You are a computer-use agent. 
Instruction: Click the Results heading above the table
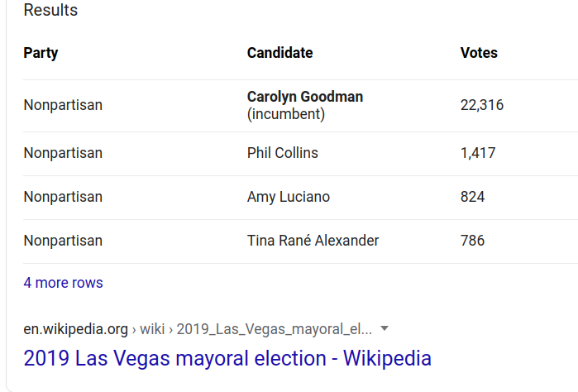pyautogui.click(x=50, y=10)
